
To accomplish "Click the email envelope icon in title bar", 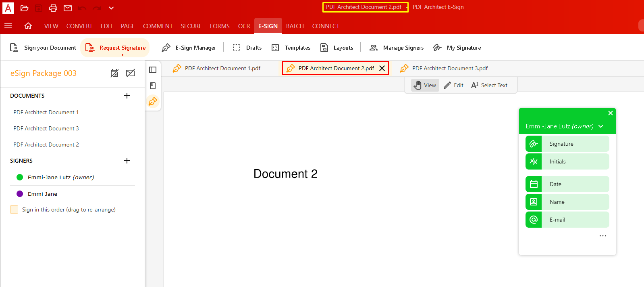I will pos(68,8).
